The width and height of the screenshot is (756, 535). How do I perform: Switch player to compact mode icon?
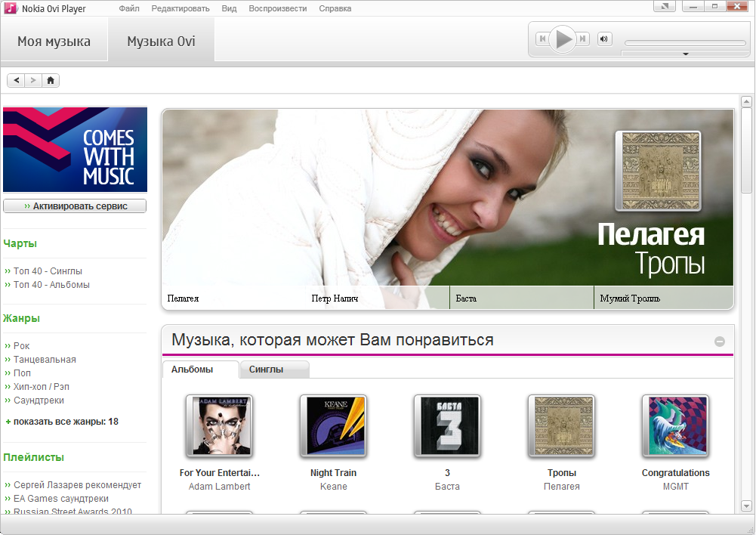(664, 7)
